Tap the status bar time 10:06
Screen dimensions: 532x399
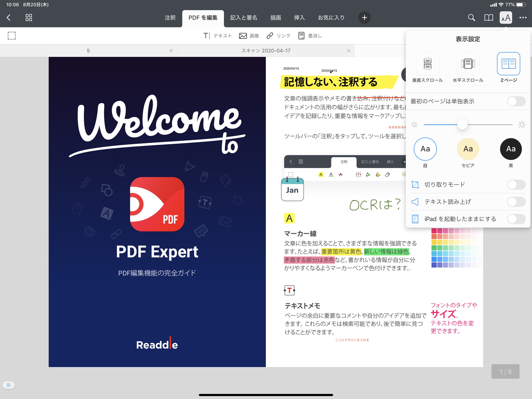pyautogui.click(x=12, y=4)
